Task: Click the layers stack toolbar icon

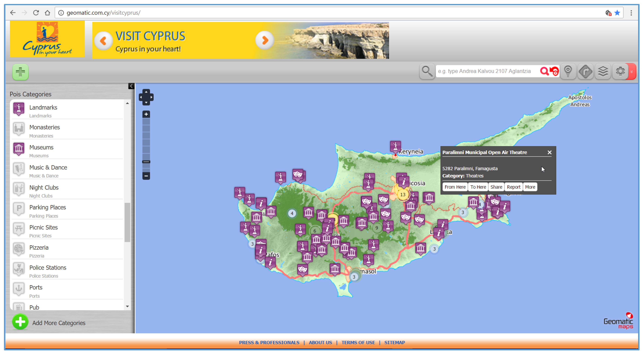Action: (603, 72)
